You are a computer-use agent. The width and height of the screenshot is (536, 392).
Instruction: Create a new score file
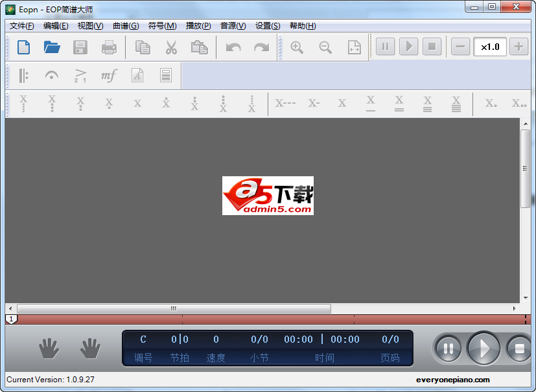[x=23, y=47]
